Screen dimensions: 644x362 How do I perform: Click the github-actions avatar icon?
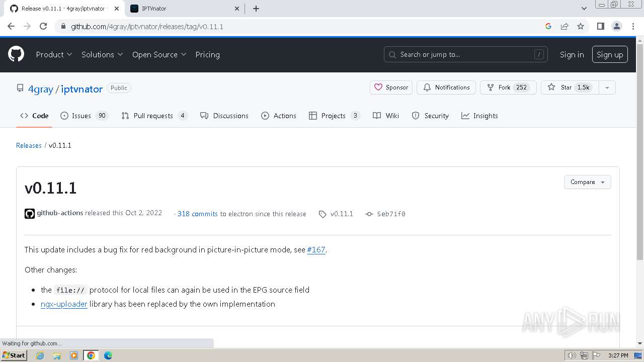[30, 214]
